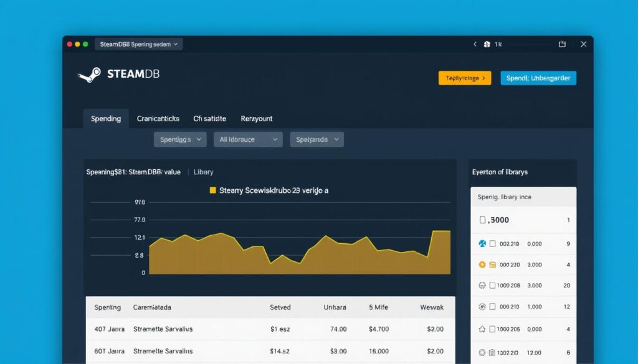Select the globe icon in the library sidebar
Screen dimensions: 638x364
(x=482, y=243)
